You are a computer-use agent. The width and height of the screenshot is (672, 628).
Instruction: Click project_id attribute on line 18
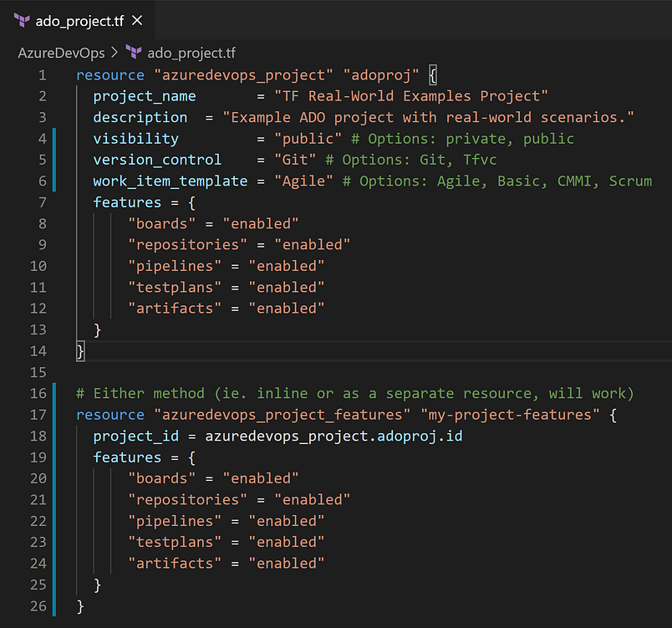coord(136,436)
